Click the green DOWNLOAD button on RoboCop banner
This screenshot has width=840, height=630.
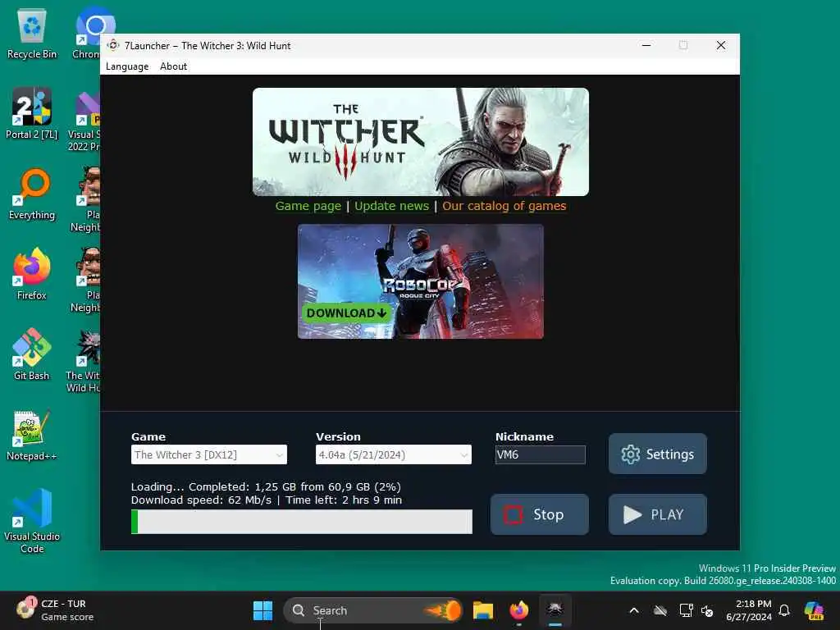347,313
